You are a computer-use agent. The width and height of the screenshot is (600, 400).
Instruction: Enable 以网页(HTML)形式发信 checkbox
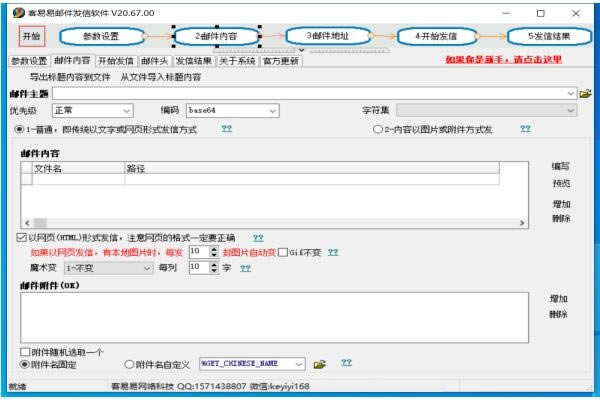[x=22, y=238]
